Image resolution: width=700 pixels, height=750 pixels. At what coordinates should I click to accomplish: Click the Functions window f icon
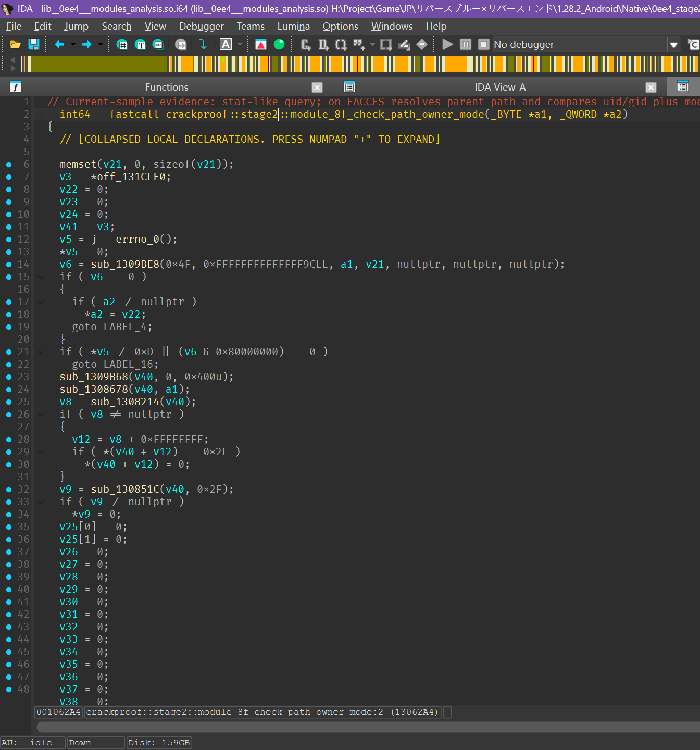(16, 87)
